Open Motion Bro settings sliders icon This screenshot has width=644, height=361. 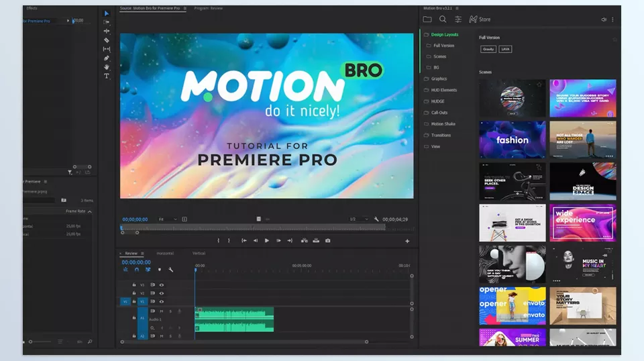(x=458, y=19)
